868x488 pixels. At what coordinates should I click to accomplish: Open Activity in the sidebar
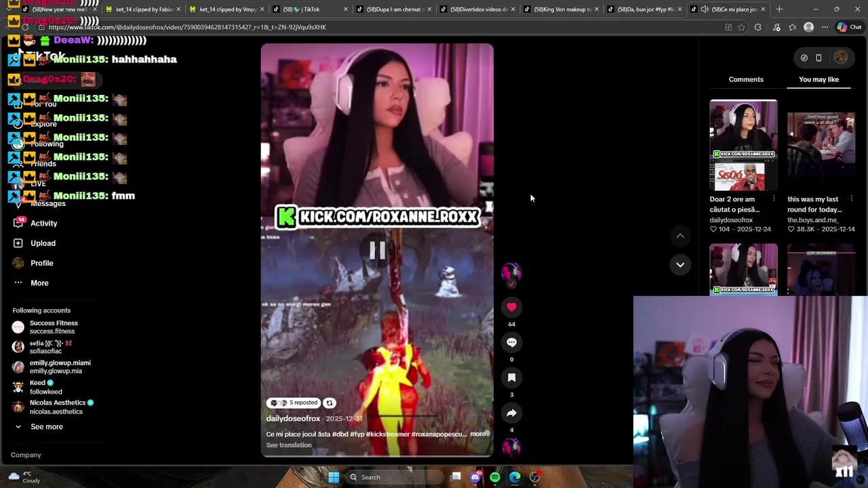tap(43, 223)
